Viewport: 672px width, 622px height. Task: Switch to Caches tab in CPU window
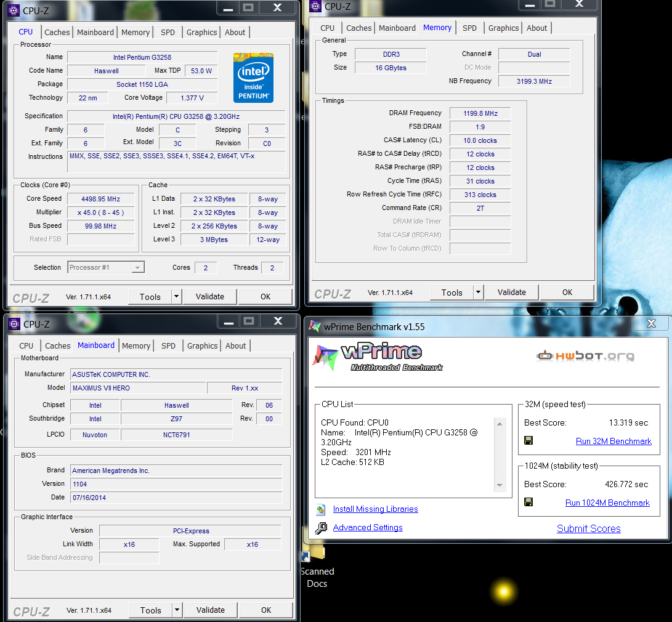click(x=57, y=32)
